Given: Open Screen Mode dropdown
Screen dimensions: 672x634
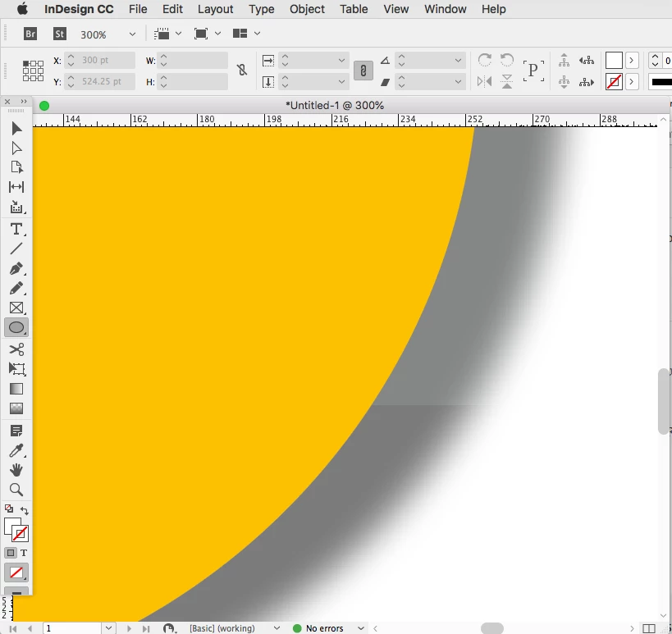Looking at the screenshot, I should tap(217, 34).
